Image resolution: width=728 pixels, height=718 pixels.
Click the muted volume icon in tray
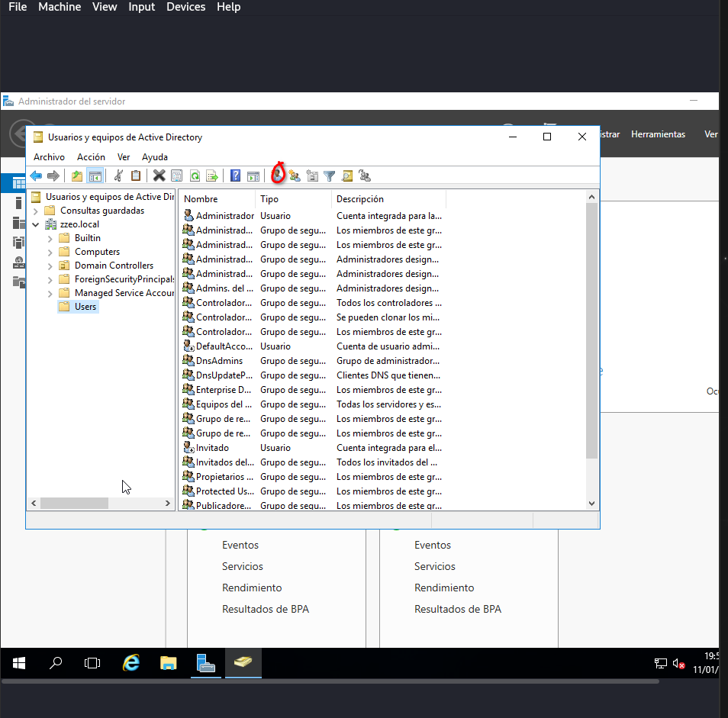pyautogui.click(x=678, y=664)
